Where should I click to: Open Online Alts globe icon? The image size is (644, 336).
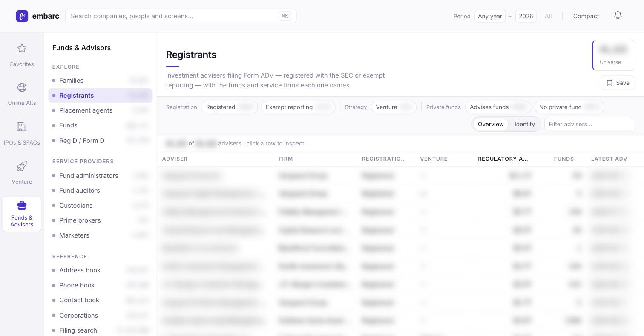(x=22, y=87)
